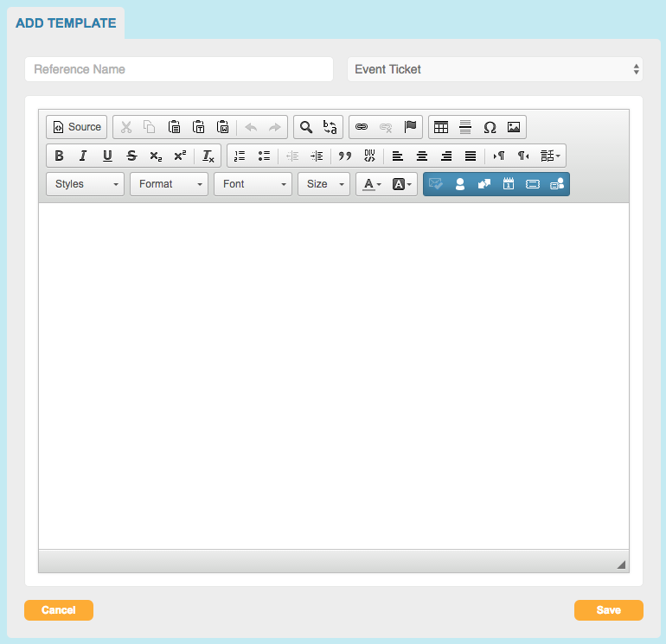Click the Reference Name input field
This screenshot has height=644, width=666.
[179, 69]
